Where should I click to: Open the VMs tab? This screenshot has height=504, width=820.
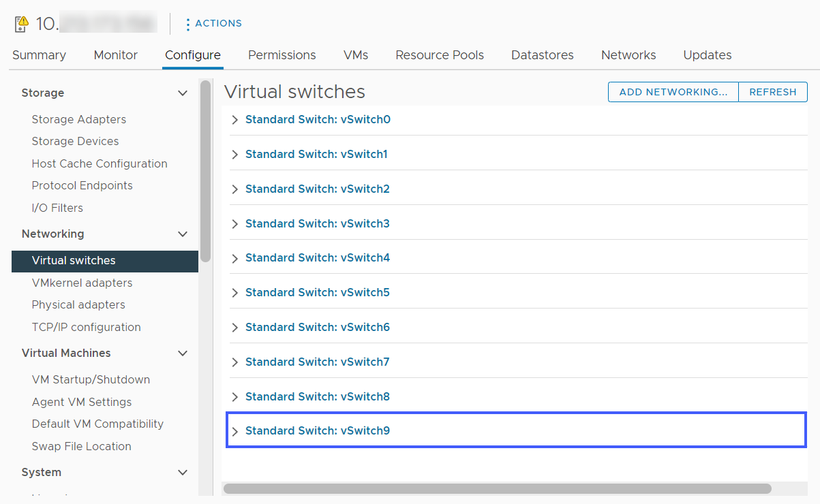point(356,55)
